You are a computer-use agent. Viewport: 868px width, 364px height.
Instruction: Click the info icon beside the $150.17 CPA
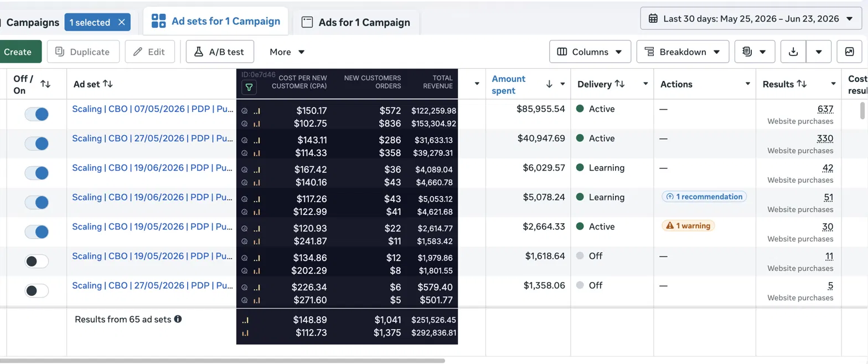pos(244,111)
